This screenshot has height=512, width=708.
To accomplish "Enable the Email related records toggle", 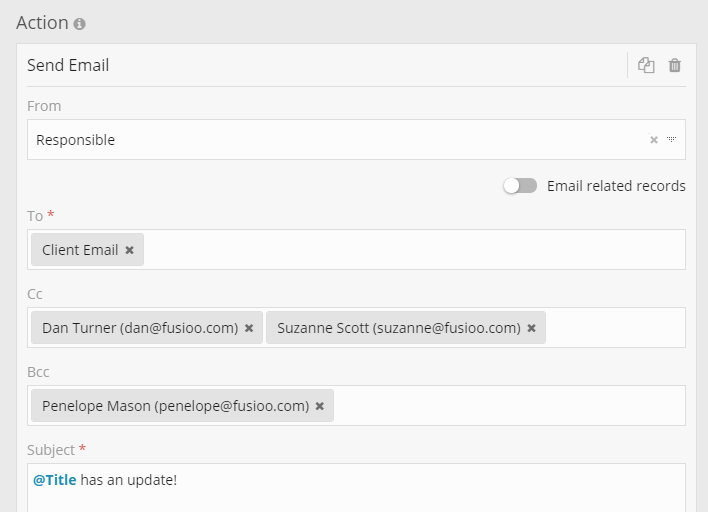I will [520, 186].
